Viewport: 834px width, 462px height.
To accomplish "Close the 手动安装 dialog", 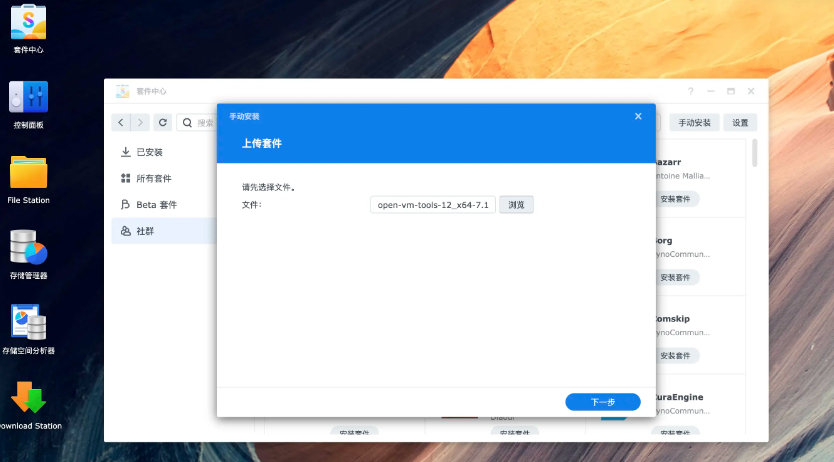I will [x=638, y=116].
